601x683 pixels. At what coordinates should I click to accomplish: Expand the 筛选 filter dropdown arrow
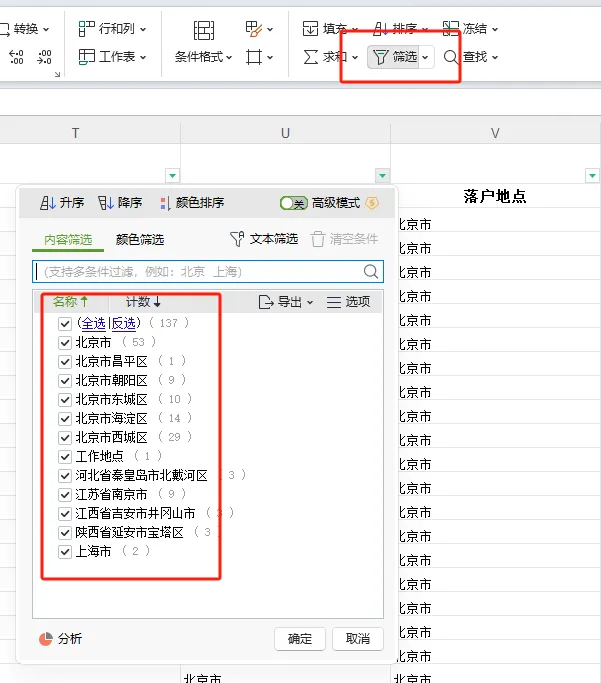[425, 57]
